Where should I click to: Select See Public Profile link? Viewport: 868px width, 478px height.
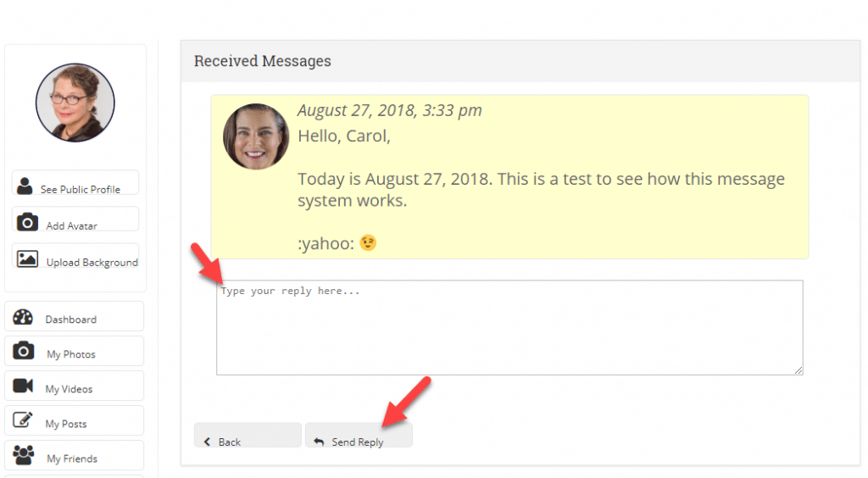pyautogui.click(x=75, y=183)
